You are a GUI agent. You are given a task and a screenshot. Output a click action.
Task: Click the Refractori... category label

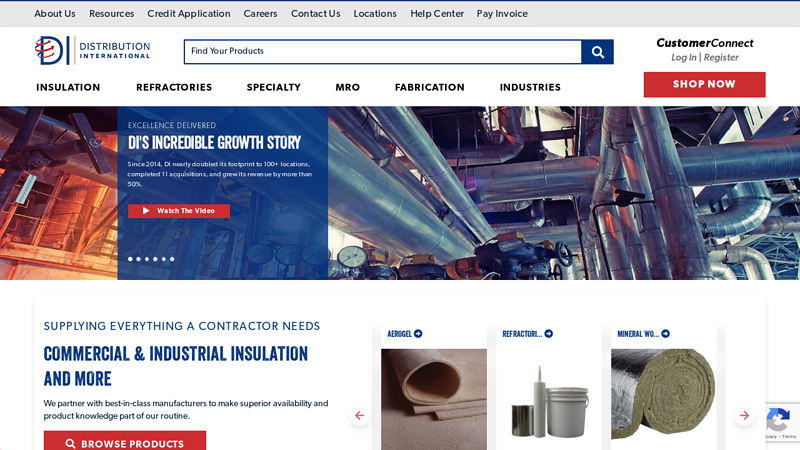(x=522, y=334)
